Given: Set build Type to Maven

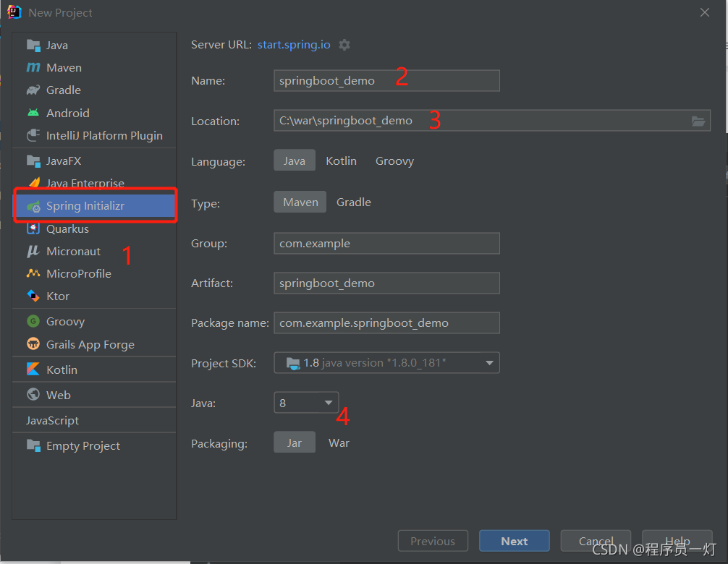Looking at the screenshot, I should pos(300,202).
